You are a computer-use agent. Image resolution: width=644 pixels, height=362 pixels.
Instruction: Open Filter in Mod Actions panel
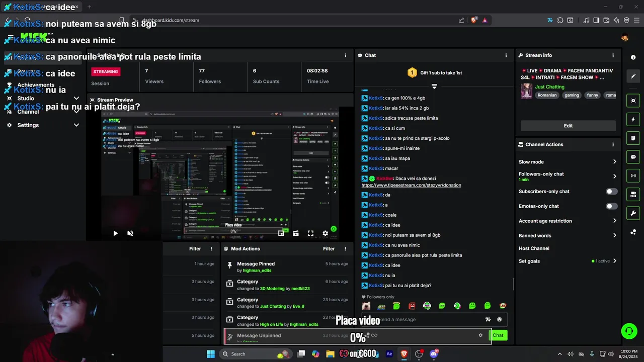[329, 249]
